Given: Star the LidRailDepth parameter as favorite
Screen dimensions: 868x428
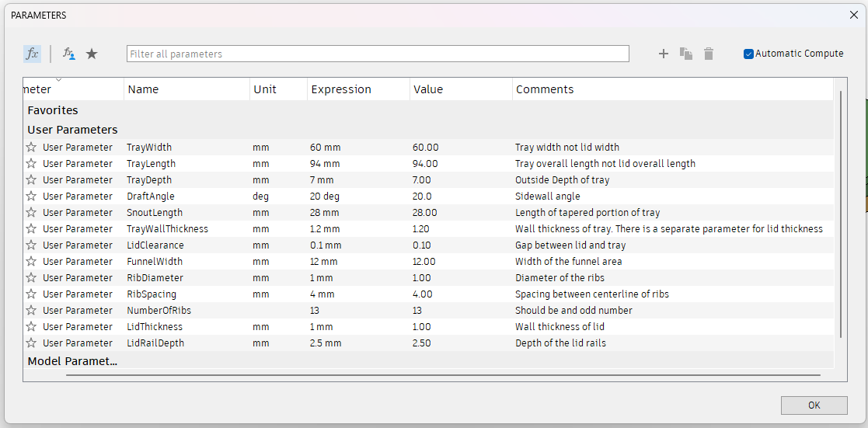Looking at the screenshot, I should (31, 343).
